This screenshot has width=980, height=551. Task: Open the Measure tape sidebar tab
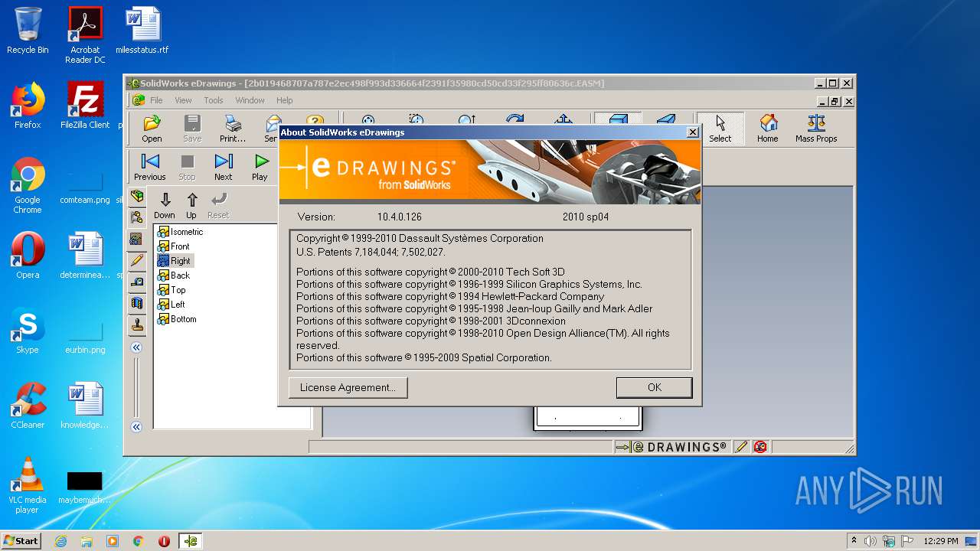(x=137, y=282)
